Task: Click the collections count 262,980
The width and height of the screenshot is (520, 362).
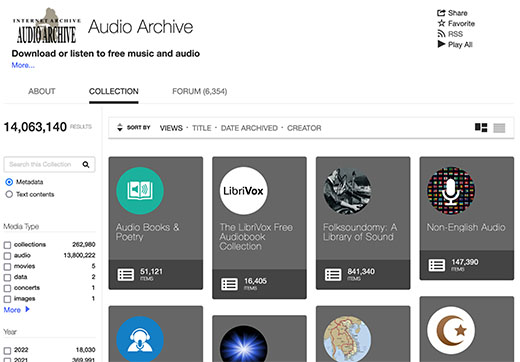Action: (x=84, y=244)
